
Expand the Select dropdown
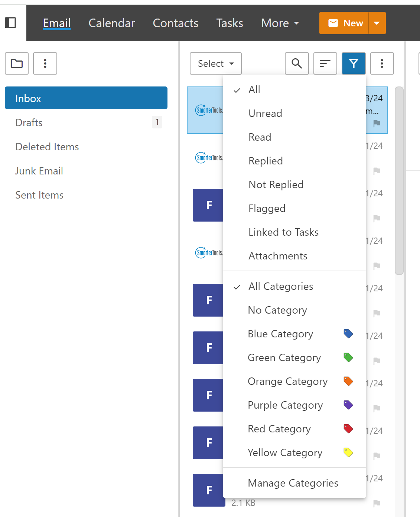216,63
